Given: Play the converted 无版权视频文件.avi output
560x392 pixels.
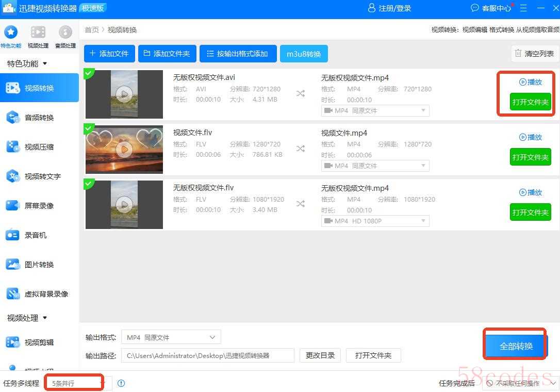Looking at the screenshot, I should tap(531, 82).
